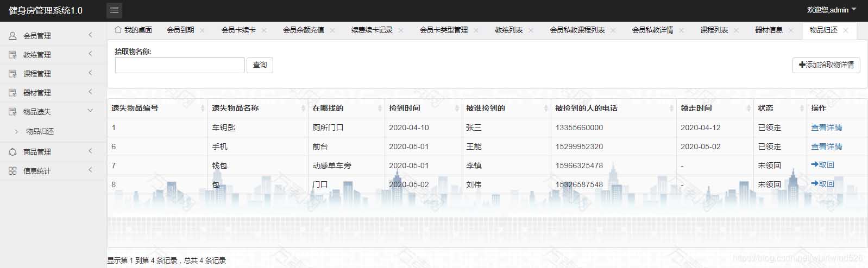Open 查看详情 link for 车钥匙 row
868x268 pixels.
(x=826, y=127)
